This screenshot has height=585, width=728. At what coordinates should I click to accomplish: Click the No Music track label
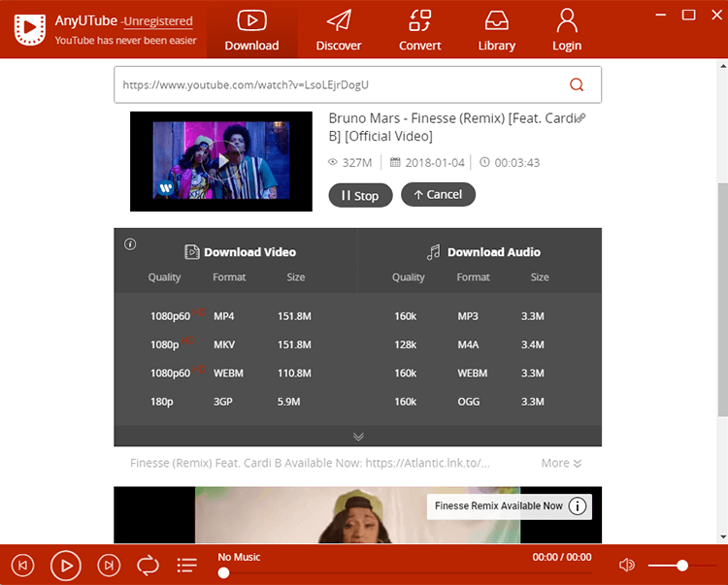pyautogui.click(x=239, y=557)
